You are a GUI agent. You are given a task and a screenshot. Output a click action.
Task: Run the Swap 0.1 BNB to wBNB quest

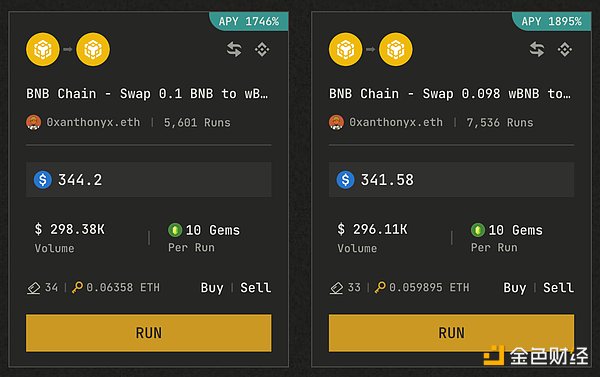[x=149, y=333]
